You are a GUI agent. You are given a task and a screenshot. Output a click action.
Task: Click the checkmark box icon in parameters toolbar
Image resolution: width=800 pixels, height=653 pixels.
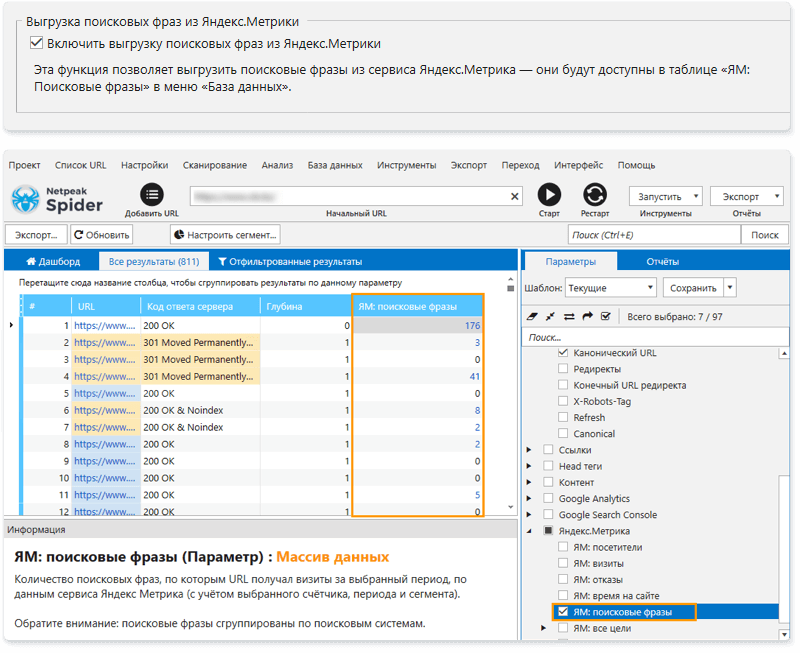[606, 317]
